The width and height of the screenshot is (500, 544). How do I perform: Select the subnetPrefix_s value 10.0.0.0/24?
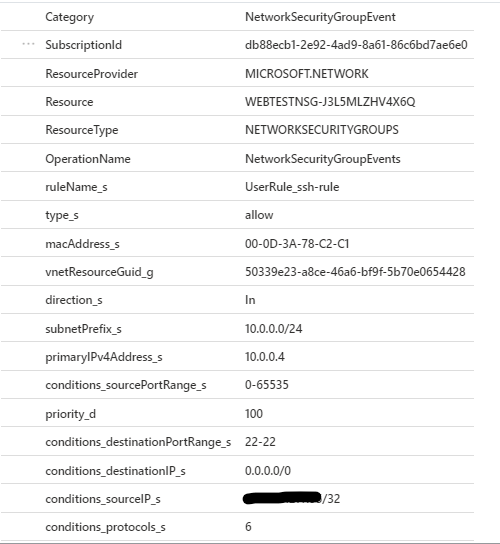point(273,329)
